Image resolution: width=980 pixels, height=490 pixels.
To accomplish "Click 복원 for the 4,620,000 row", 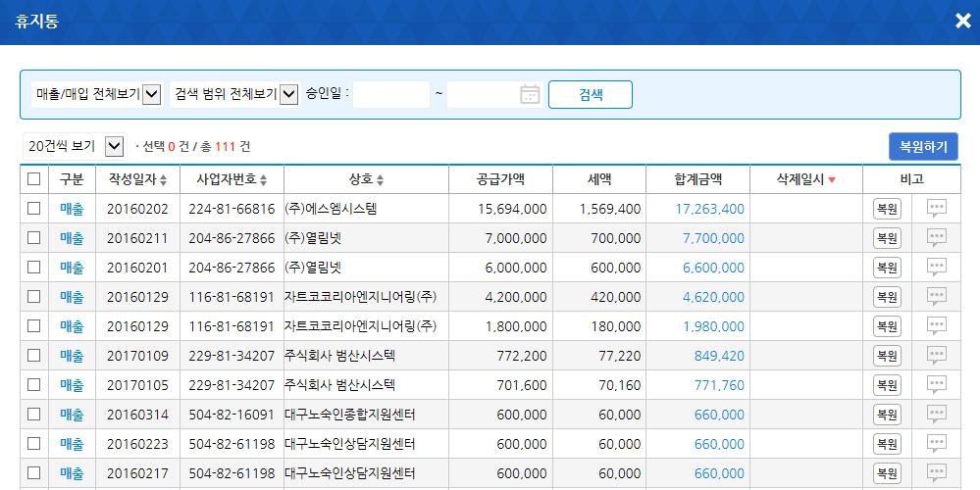I will 887,297.
